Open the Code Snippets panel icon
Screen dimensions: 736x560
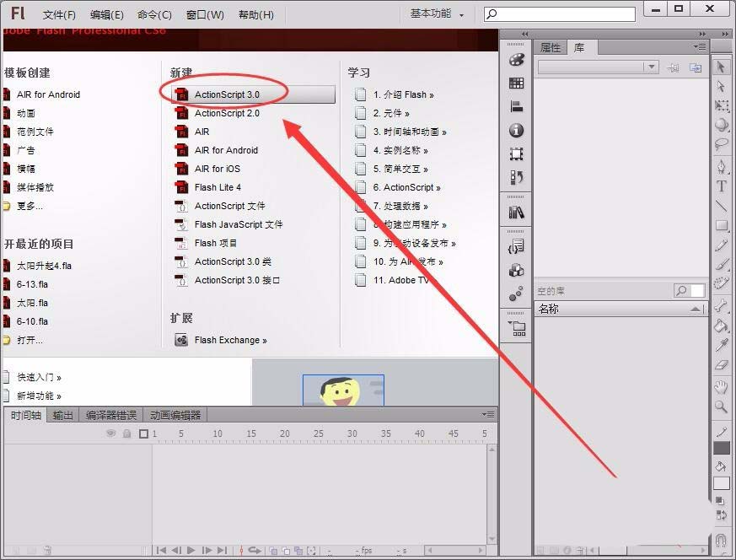[516, 246]
